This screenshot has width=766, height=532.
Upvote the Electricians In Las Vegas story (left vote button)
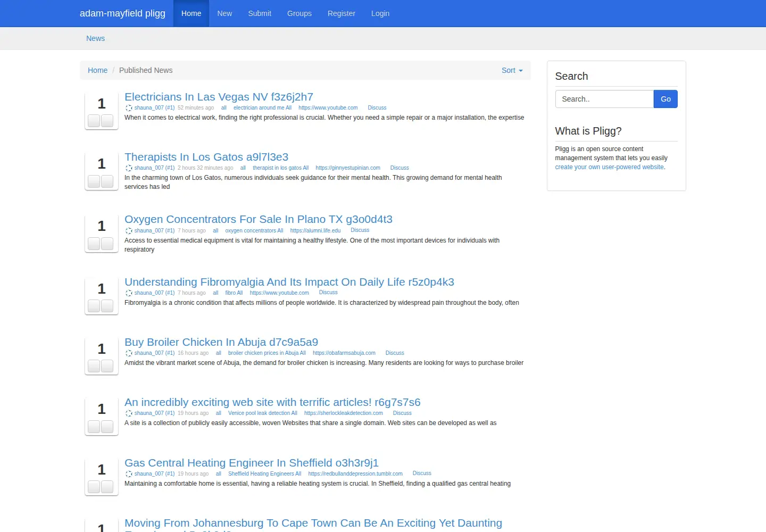point(94,121)
